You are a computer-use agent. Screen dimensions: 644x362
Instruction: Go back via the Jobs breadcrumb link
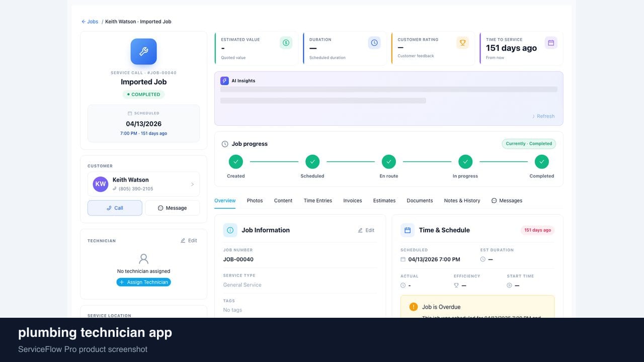[x=90, y=22]
